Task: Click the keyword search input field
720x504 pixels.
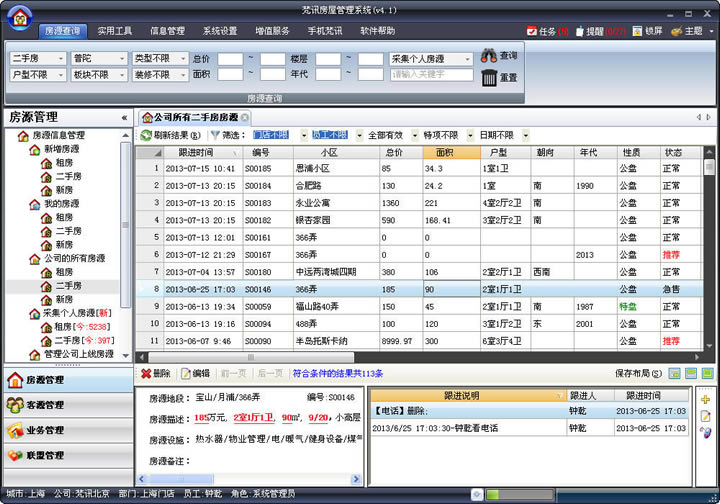Action: (430, 75)
